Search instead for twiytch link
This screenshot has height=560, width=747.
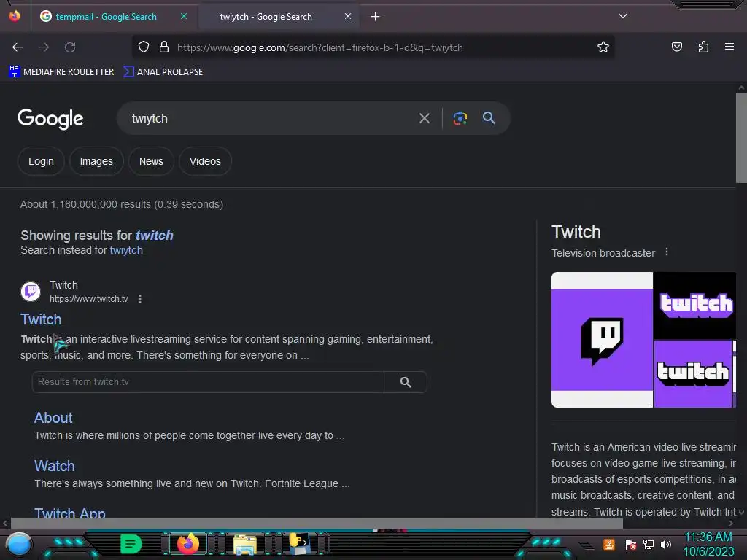pos(126,250)
